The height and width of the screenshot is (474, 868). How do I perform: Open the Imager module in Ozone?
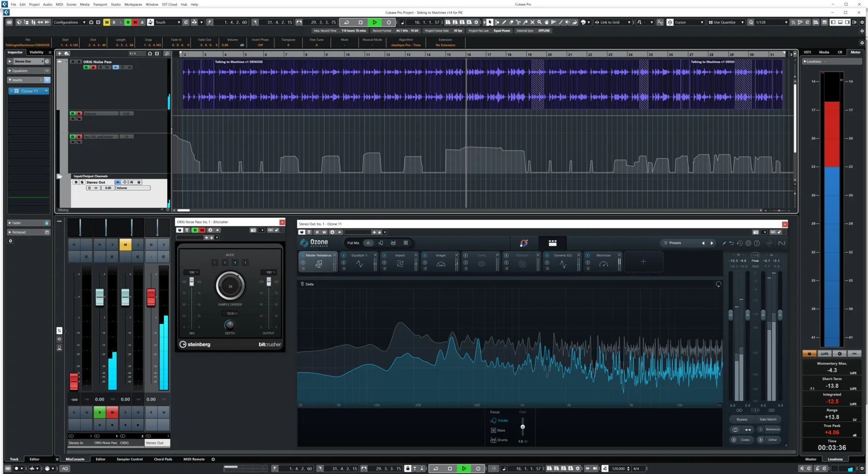441,264
